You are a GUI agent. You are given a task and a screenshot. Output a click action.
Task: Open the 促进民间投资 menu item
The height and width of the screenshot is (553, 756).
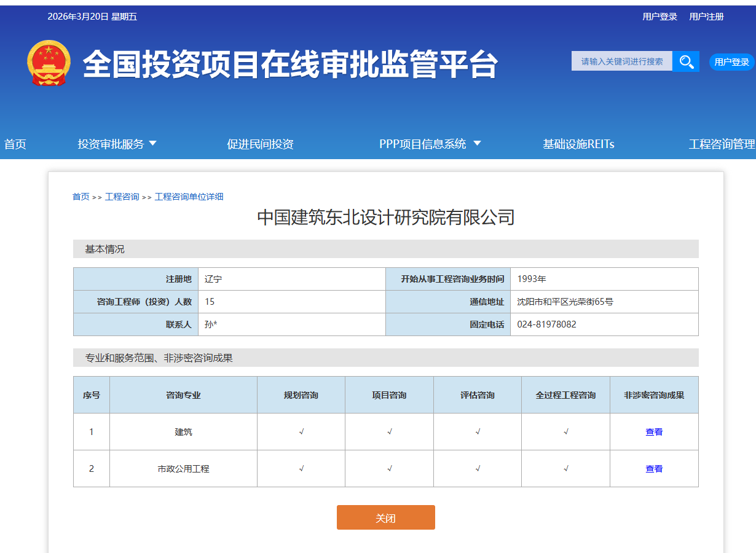(260, 144)
